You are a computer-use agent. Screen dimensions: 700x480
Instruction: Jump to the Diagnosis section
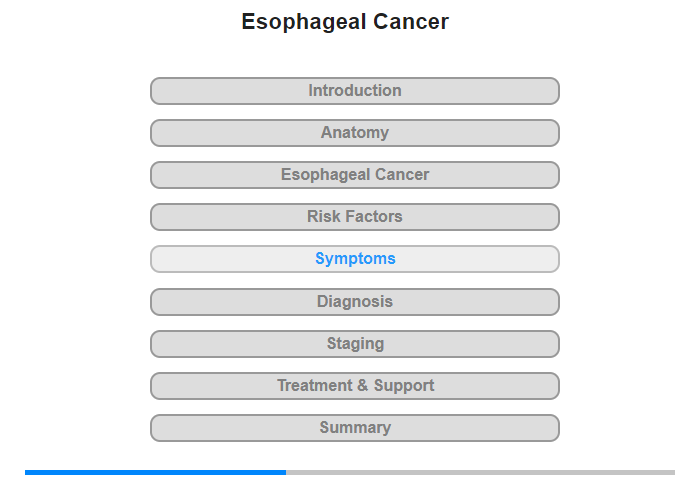(354, 302)
